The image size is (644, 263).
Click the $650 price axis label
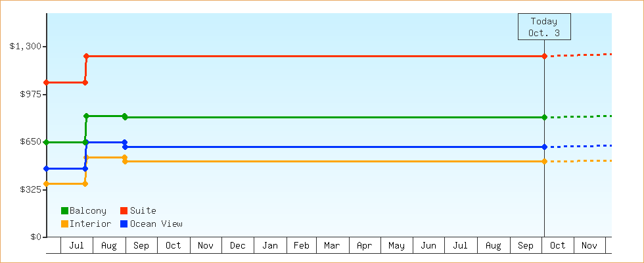pos(28,141)
